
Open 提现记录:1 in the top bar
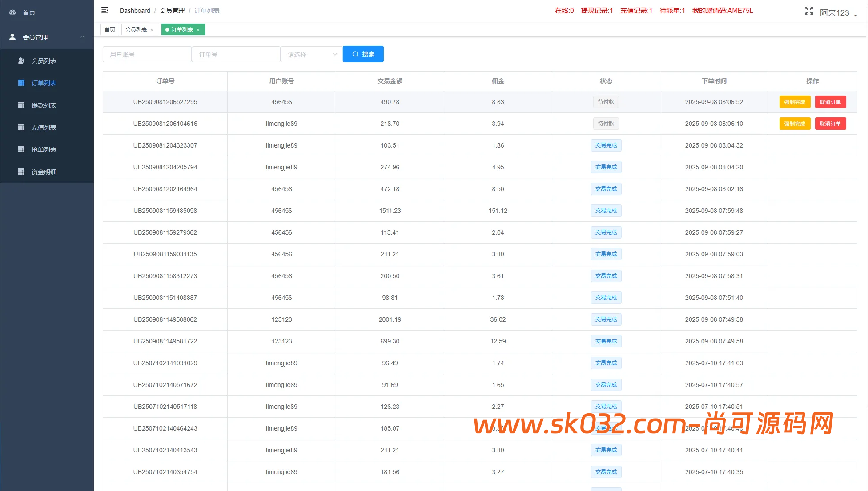click(596, 11)
